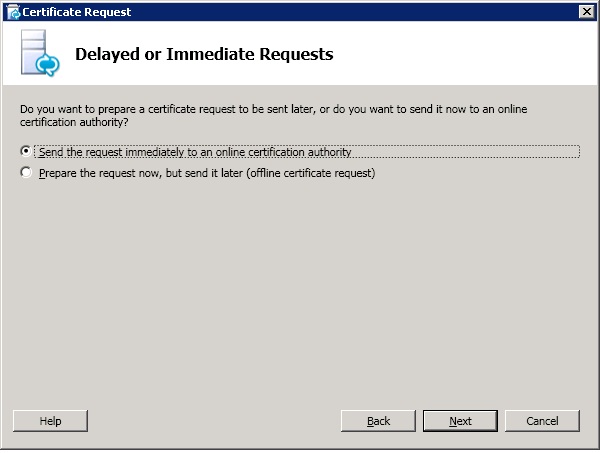Go Back to the previous wizard page
Image resolution: width=600 pixels, height=453 pixels.
coord(378,421)
